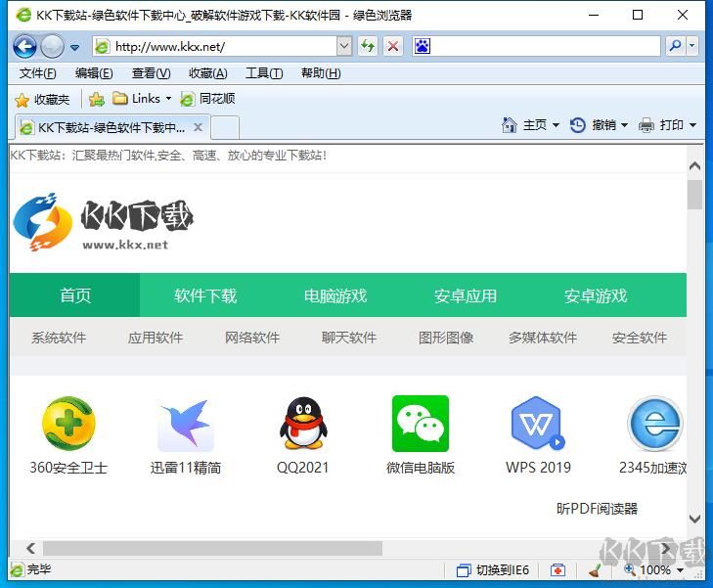Click the QQ2021 penguin icon
The image size is (713, 588).
pyautogui.click(x=303, y=424)
